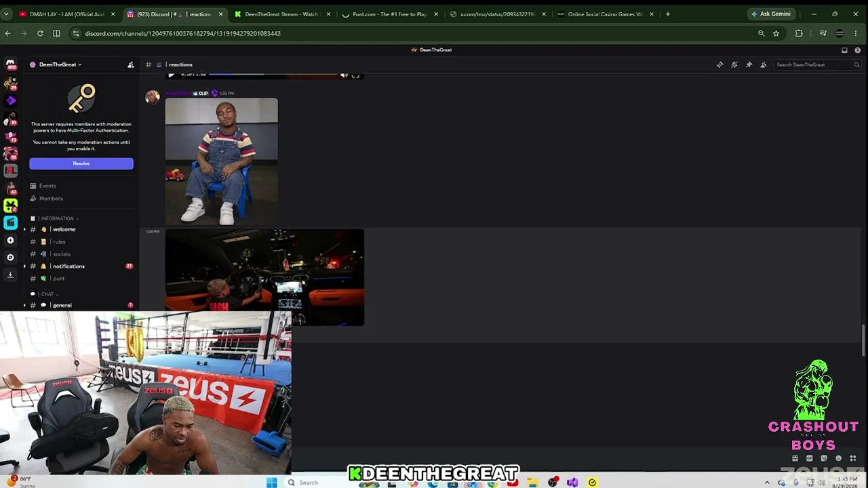Open Discord Inbox icon
The image size is (868, 488).
(x=844, y=50)
